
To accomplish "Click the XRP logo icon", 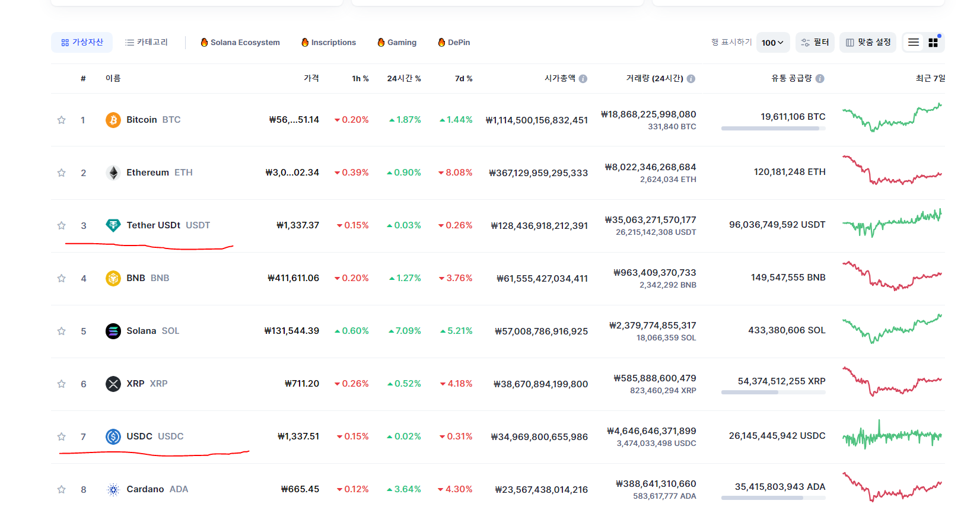I will (x=113, y=384).
